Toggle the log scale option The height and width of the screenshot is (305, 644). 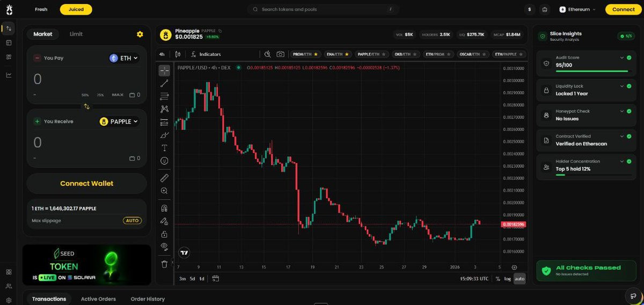coord(508,279)
